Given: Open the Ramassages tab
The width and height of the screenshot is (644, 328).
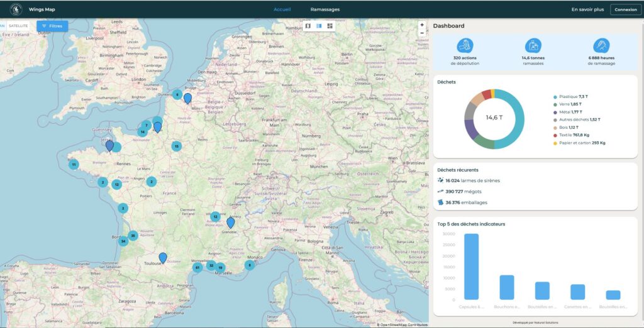Looking at the screenshot, I should coord(325,9).
